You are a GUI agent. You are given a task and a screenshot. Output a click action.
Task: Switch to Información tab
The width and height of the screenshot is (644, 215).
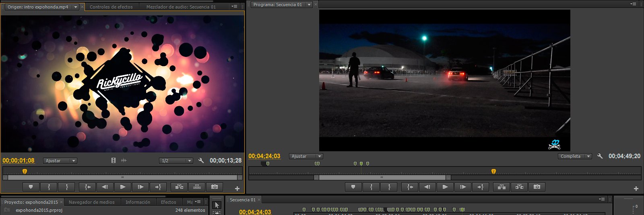(138, 202)
